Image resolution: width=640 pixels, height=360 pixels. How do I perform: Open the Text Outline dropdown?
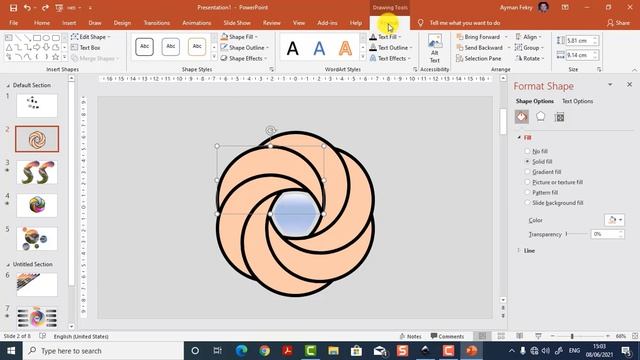pos(391,48)
